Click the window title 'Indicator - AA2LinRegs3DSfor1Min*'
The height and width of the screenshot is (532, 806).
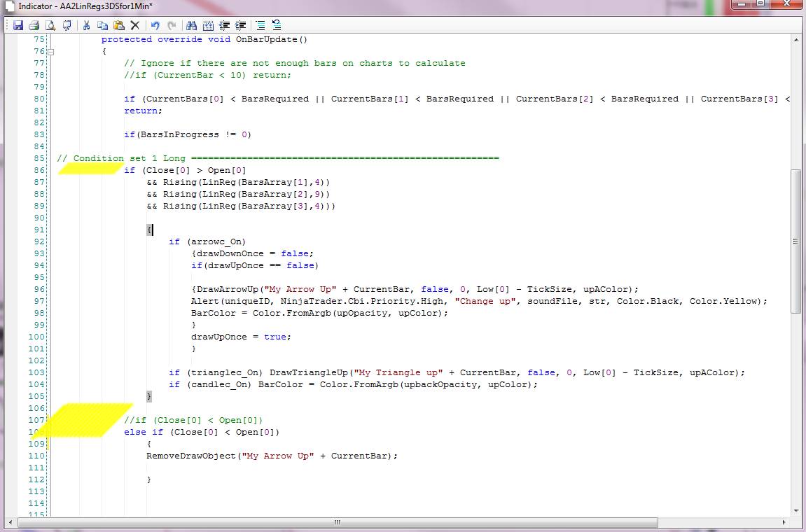pos(85,6)
